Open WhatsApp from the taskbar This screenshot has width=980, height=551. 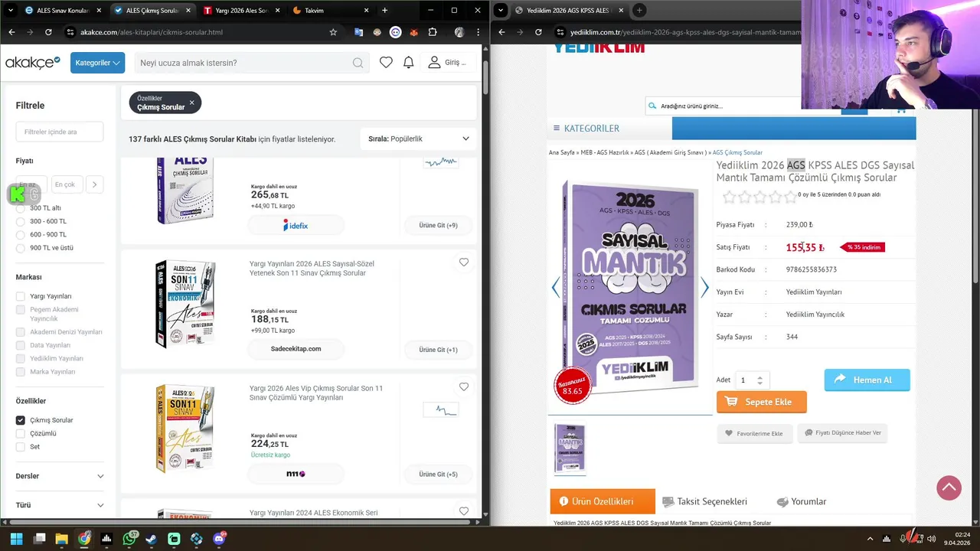[x=129, y=539]
